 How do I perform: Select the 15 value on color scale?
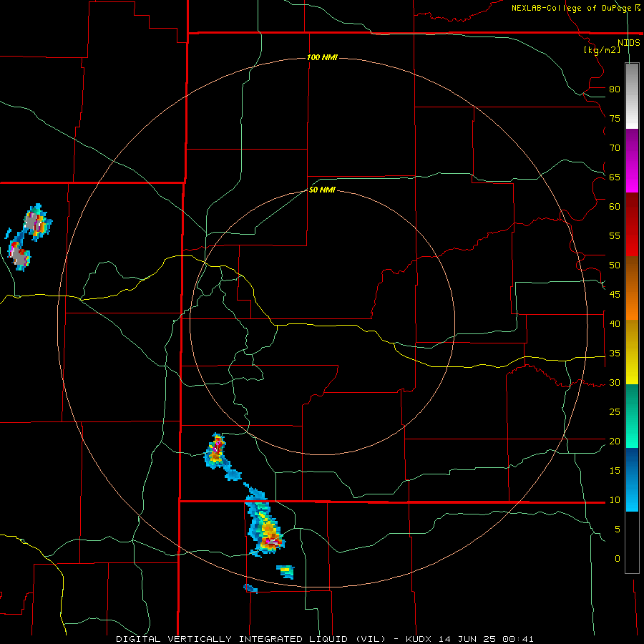click(x=615, y=471)
